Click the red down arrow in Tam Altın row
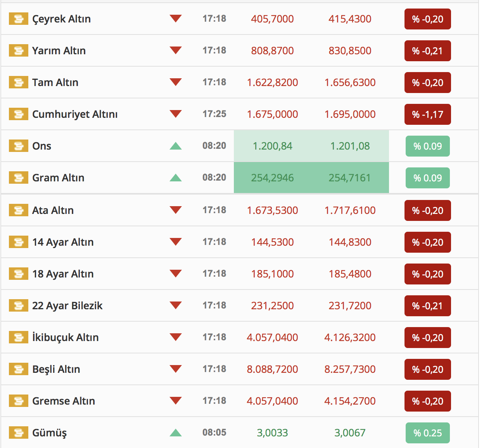The image size is (484, 448). pyautogui.click(x=176, y=82)
